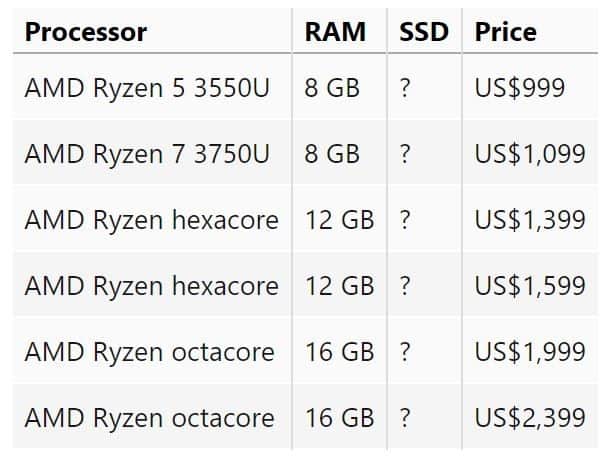The width and height of the screenshot is (612, 463).
Task: Click the Processor column header
Action: coord(86,32)
